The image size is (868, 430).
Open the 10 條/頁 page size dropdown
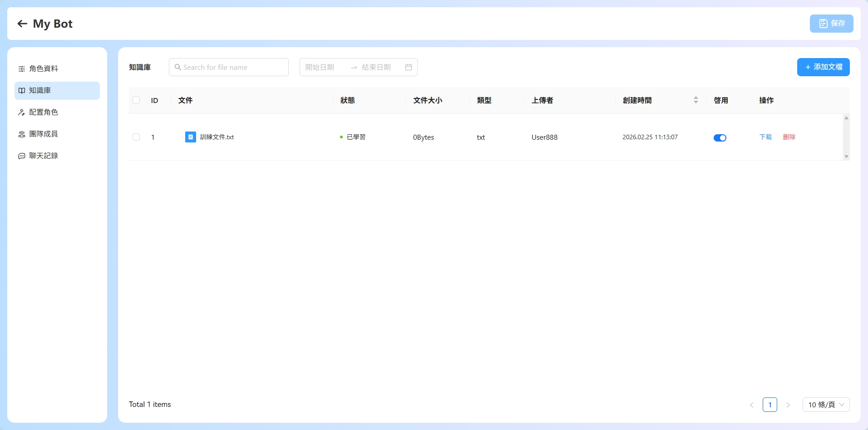[826, 405]
